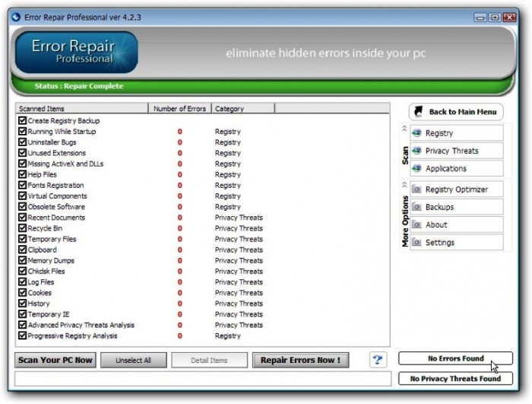Uncheck Recent Documents checkbox
The height and width of the screenshot is (404, 532).
[x=22, y=217]
